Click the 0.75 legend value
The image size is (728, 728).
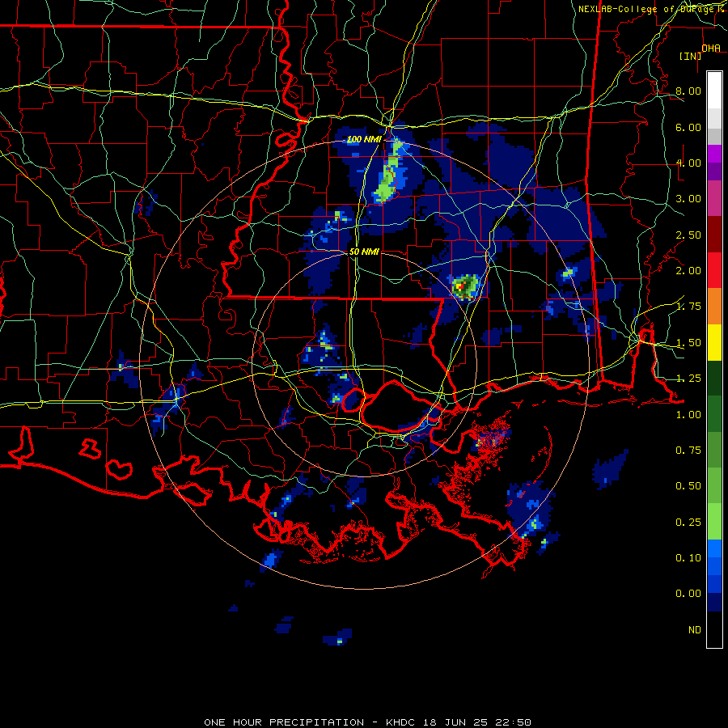[x=688, y=451]
